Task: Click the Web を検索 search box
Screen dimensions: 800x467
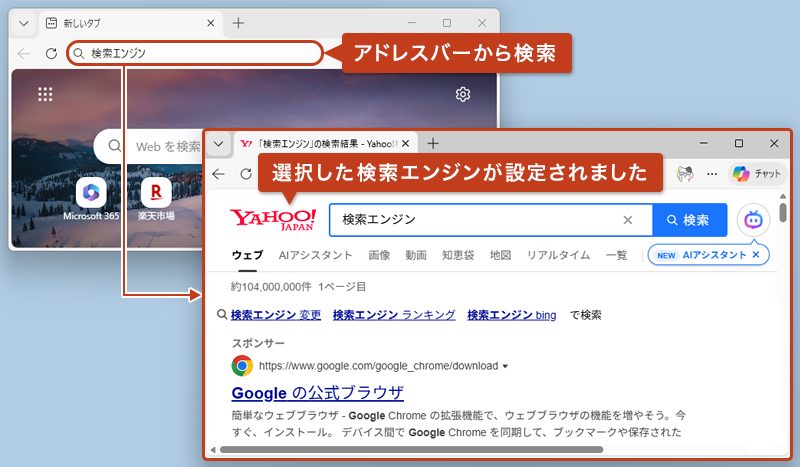Action: coord(148,146)
